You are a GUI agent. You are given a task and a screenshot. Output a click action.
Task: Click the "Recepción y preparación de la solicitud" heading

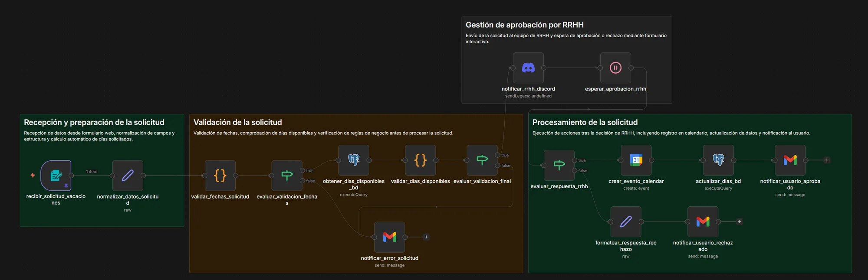click(x=94, y=122)
